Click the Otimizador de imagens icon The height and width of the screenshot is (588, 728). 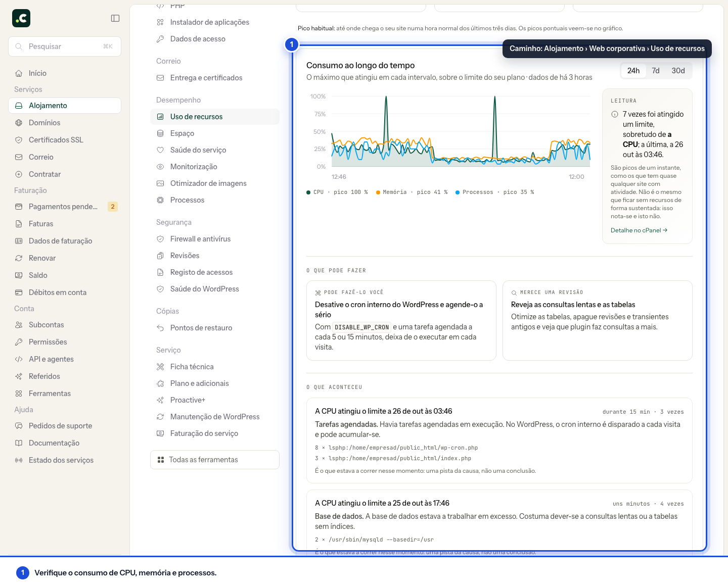coord(160,183)
